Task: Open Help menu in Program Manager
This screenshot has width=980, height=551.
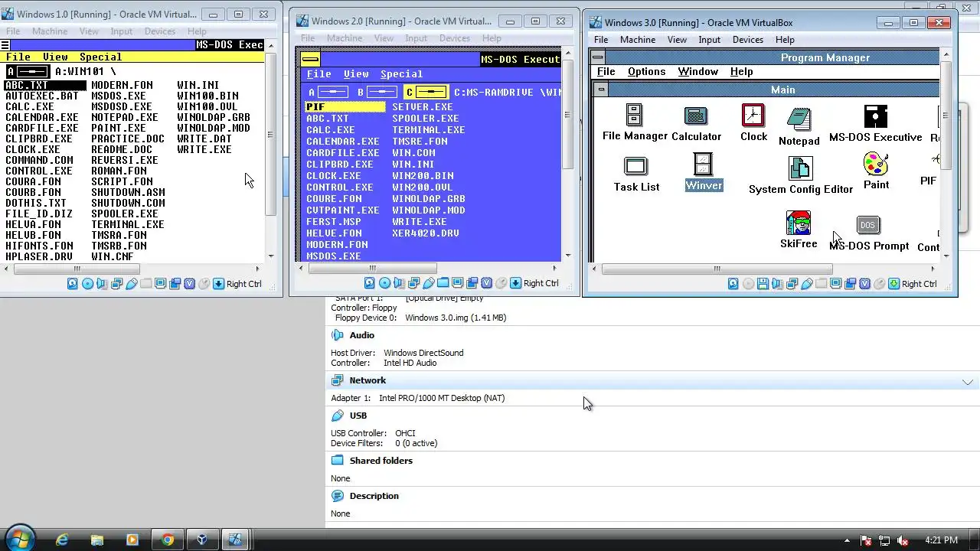Action: [741, 71]
